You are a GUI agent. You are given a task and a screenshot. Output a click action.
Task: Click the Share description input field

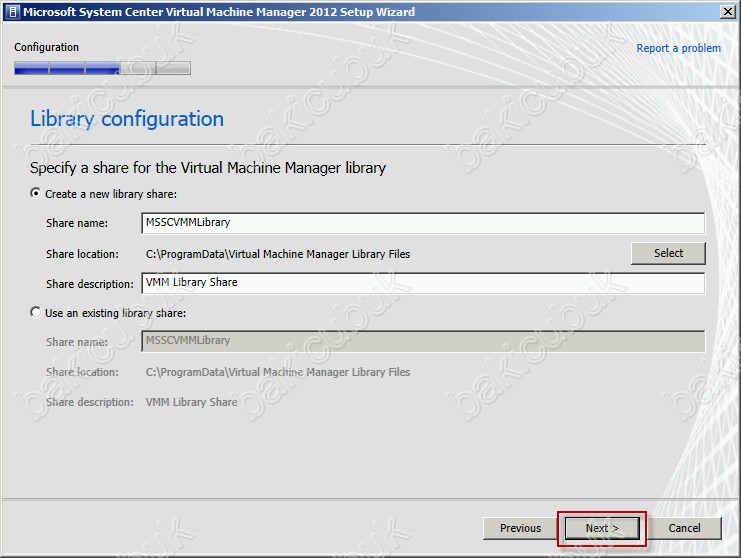[x=423, y=283]
